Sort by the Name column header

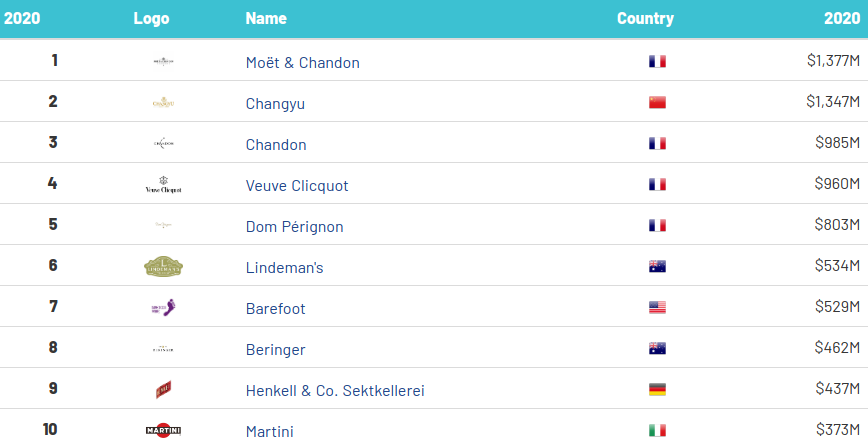click(266, 18)
